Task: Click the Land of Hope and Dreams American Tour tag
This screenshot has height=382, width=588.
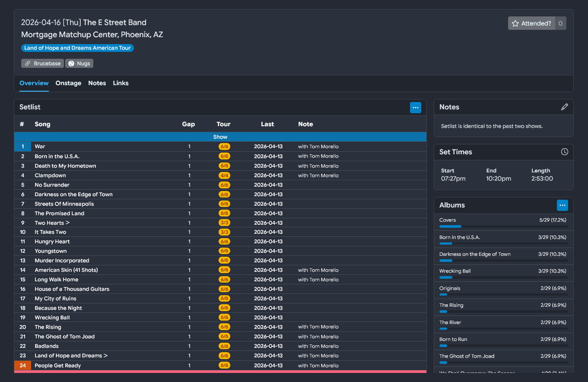Action: tap(77, 48)
